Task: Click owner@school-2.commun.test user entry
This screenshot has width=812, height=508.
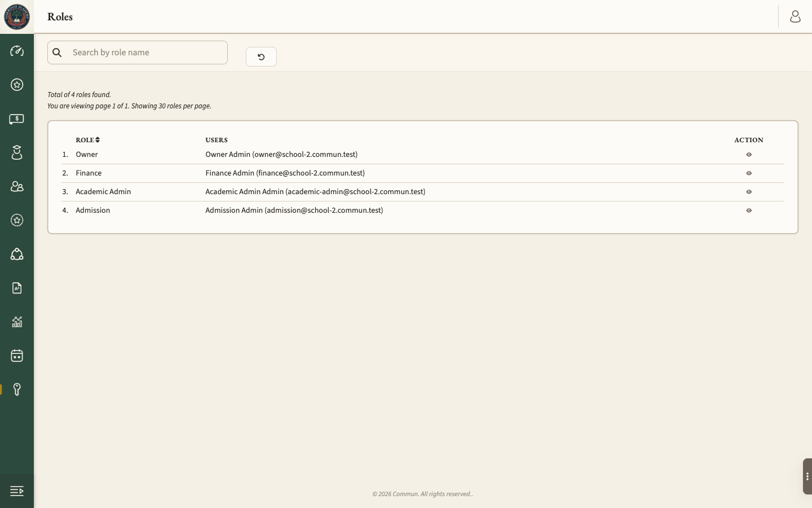Action: pos(281,154)
